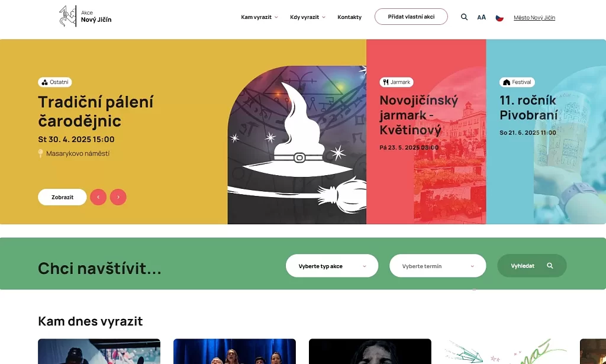Open the Vyberte termín dropdown

(437, 266)
